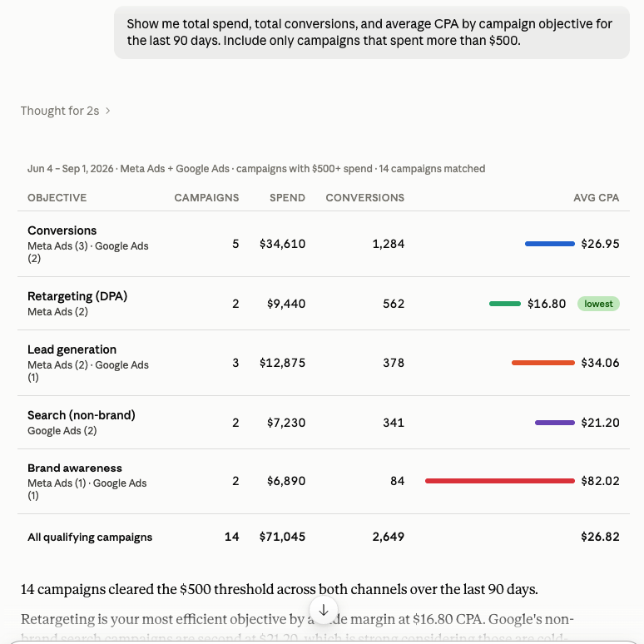The height and width of the screenshot is (644, 644).
Task: Click the AVG CPA column header
Action: (x=597, y=197)
